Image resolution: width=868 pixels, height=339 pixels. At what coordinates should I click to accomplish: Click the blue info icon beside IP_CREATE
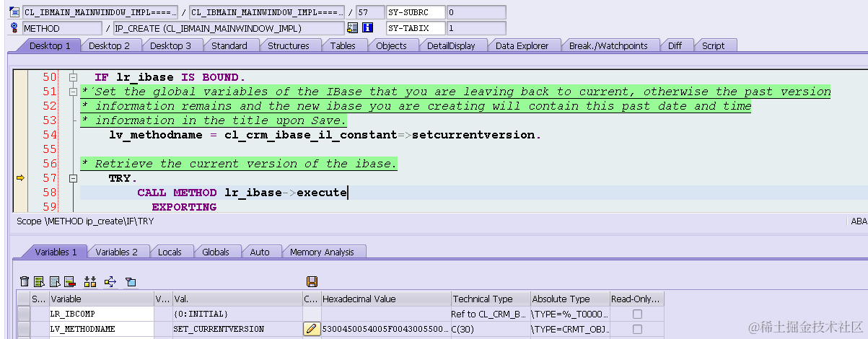coord(367,28)
